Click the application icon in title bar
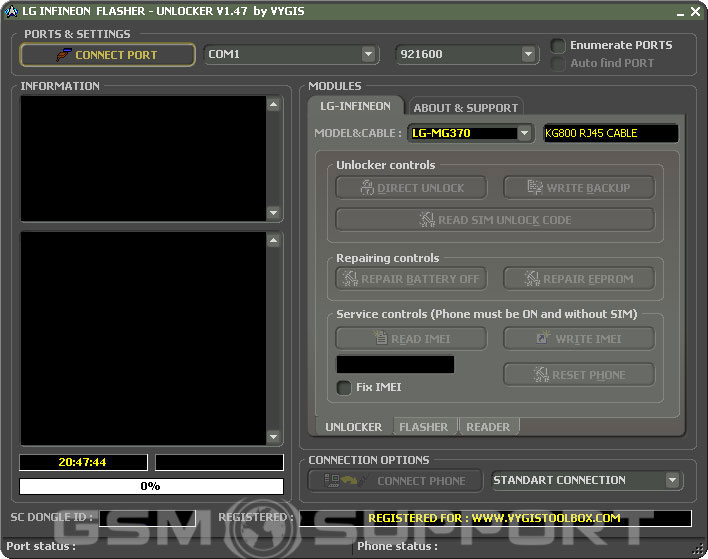Image resolution: width=708 pixels, height=559 pixels. (x=11, y=11)
